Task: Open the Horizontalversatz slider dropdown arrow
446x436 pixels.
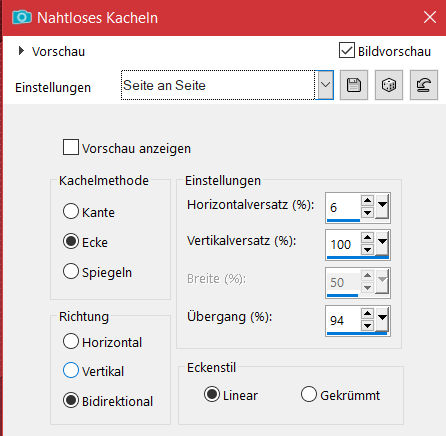Action: click(x=382, y=207)
